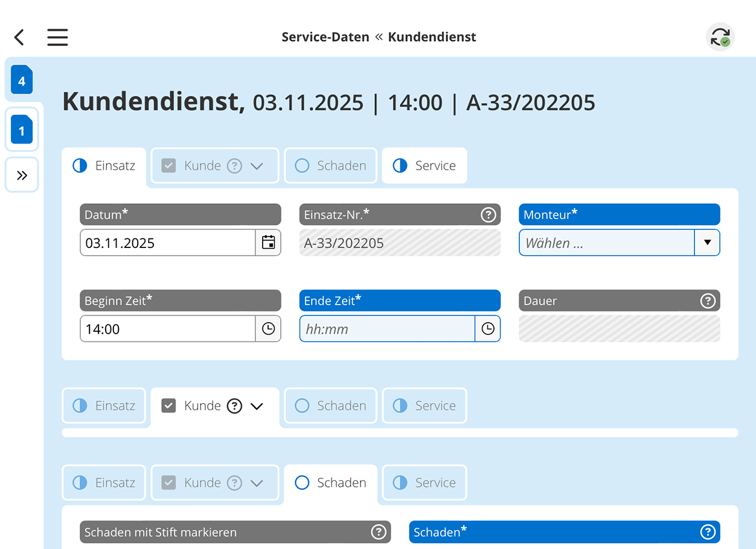This screenshot has height=549, width=756.
Task: Open the hamburger navigation menu
Action: (57, 37)
